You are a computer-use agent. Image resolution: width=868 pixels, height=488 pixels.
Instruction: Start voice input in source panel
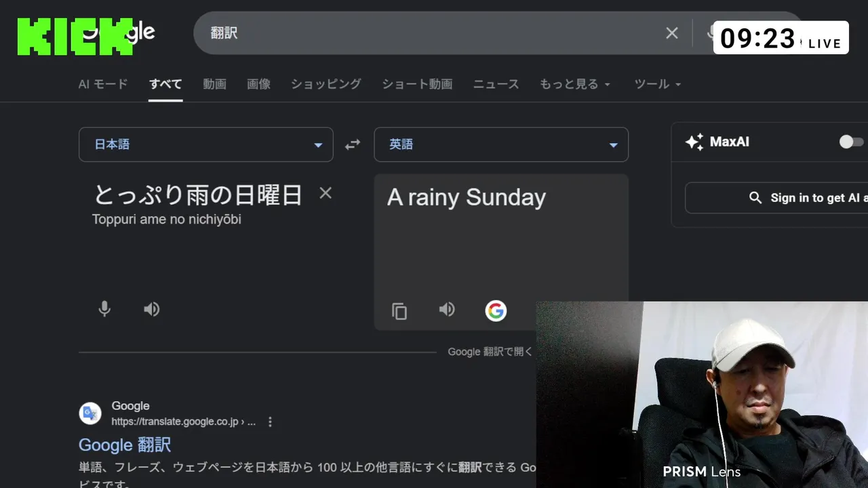pyautogui.click(x=104, y=309)
